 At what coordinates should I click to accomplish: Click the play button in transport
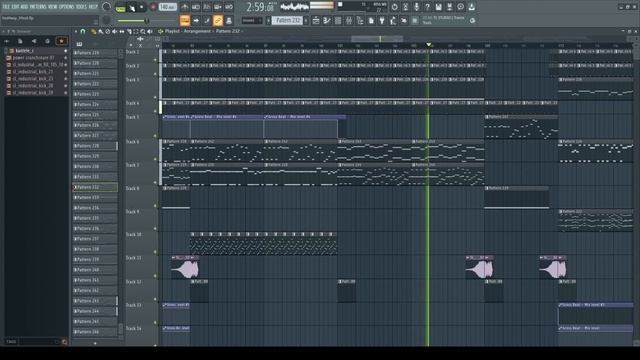pyautogui.click(x=132, y=7)
